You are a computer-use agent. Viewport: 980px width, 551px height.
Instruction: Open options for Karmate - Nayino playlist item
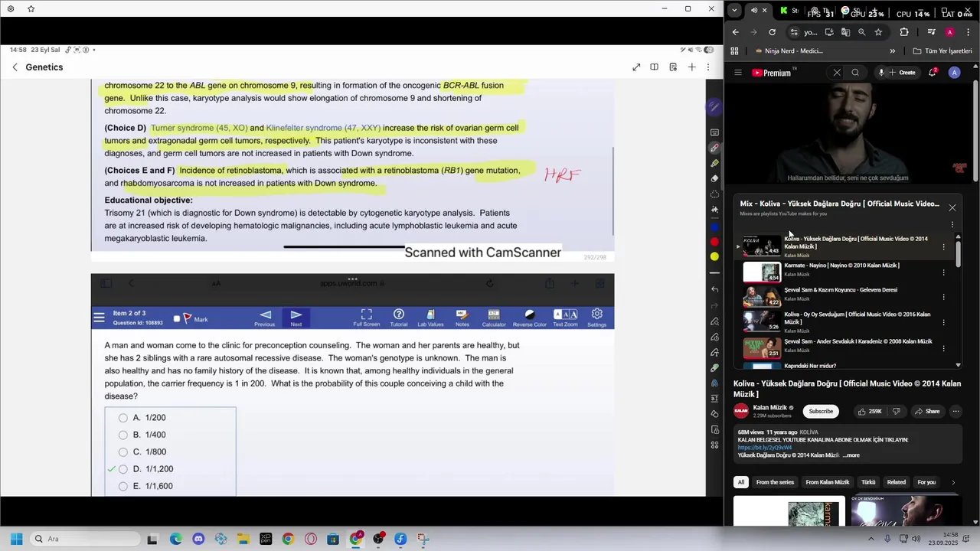tap(943, 272)
